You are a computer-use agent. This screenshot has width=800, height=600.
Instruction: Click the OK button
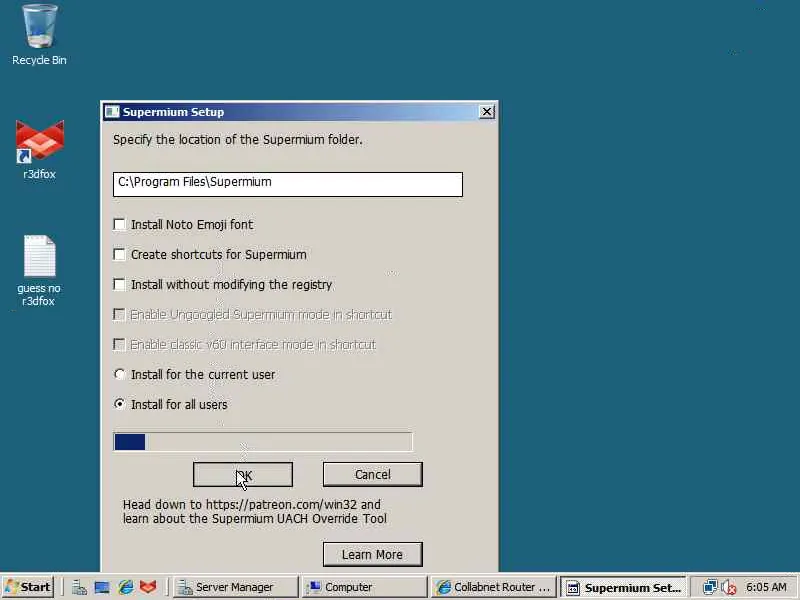click(x=243, y=474)
